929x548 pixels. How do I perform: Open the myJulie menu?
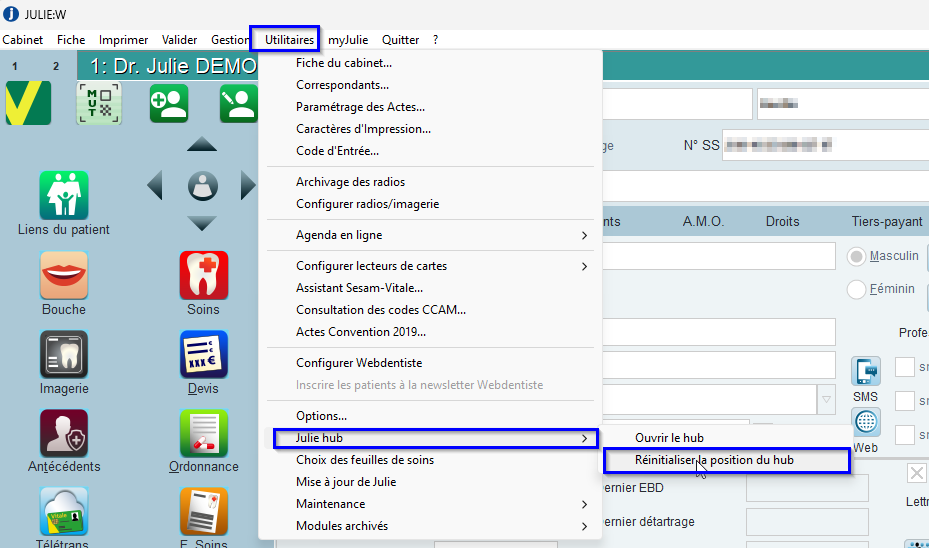tap(348, 40)
